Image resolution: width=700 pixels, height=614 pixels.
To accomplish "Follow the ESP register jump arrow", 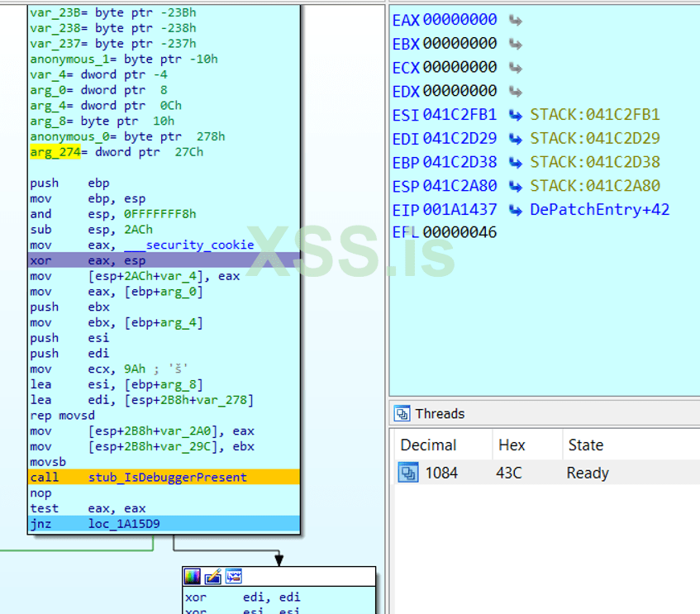I will [x=516, y=186].
